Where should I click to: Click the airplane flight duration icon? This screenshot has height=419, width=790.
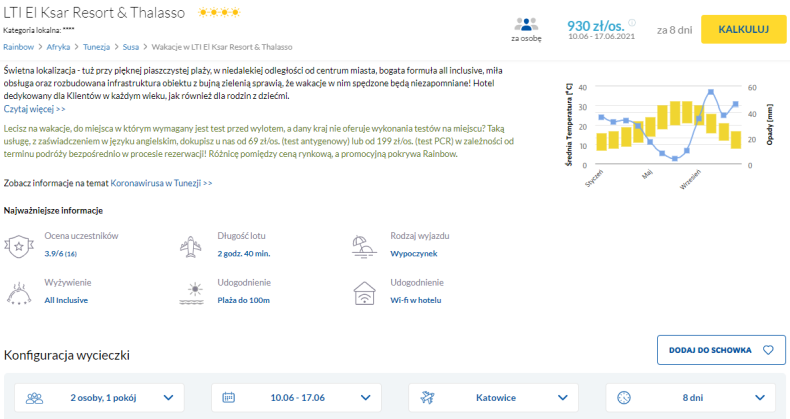point(190,246)
